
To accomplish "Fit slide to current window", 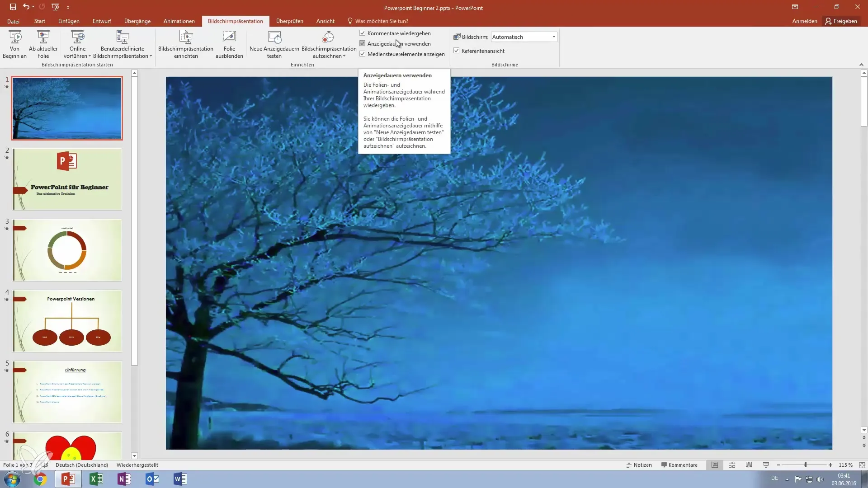I will pyautogui.click(x=862, y=465).
